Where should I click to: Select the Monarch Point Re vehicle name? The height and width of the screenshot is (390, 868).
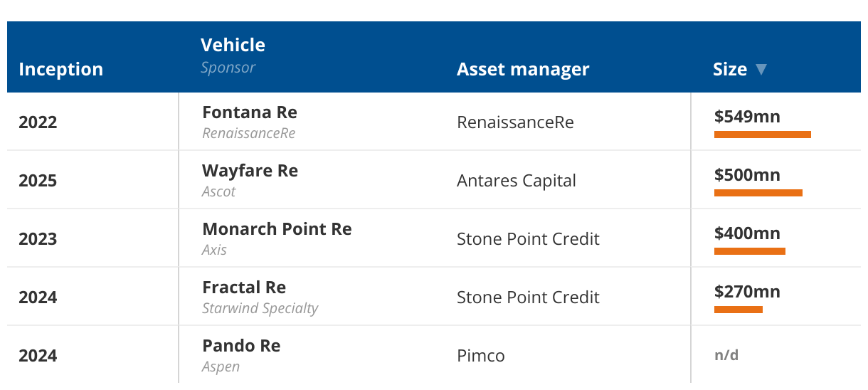(x=277, y=229)
